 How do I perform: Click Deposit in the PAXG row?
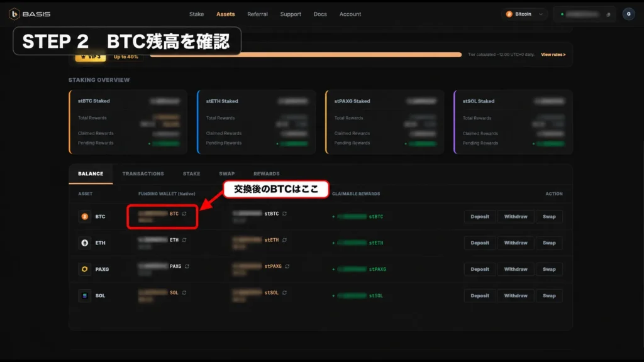[x=480, y=269]
